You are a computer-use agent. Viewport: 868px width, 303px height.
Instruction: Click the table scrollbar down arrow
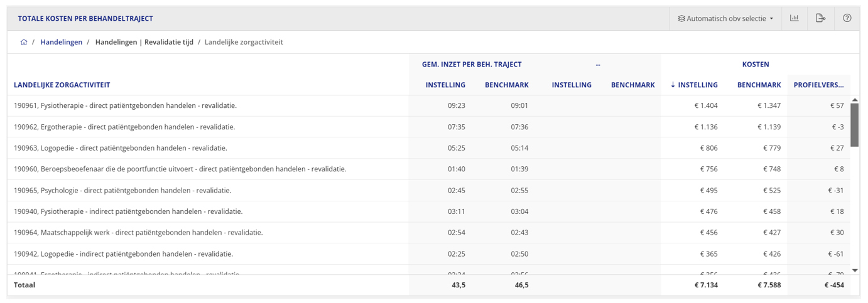(855, 270)
